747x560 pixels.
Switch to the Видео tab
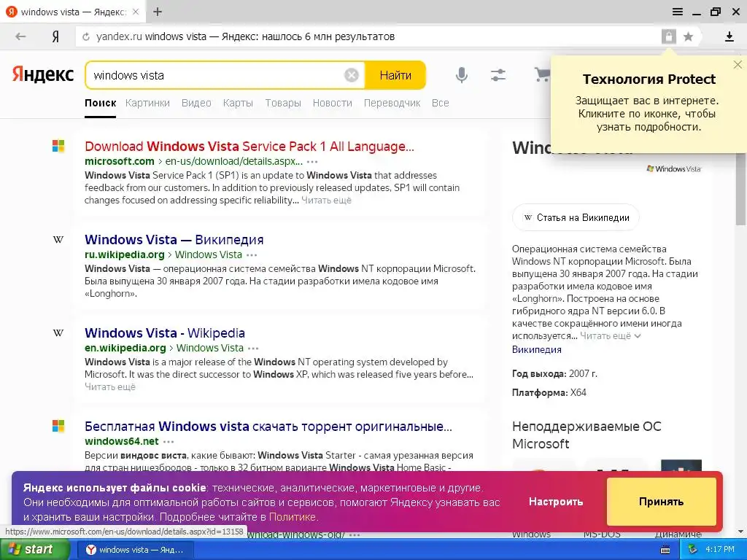tap(196, 103)
